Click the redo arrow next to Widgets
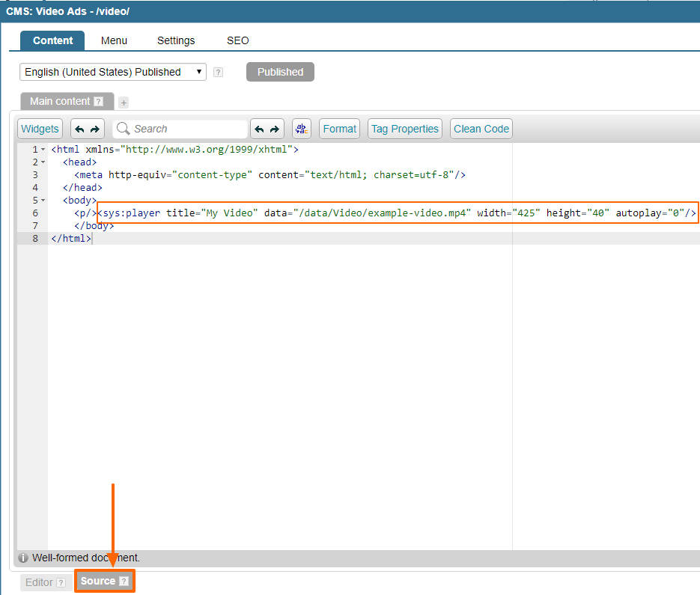 [95, 129]
